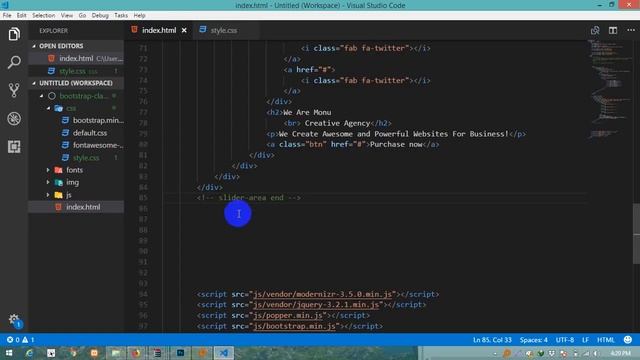Change file encoding UTF-8
Image resolution: width=640 pixels, height=360 pixels.
pyautogui.click(x=564, y=340)
